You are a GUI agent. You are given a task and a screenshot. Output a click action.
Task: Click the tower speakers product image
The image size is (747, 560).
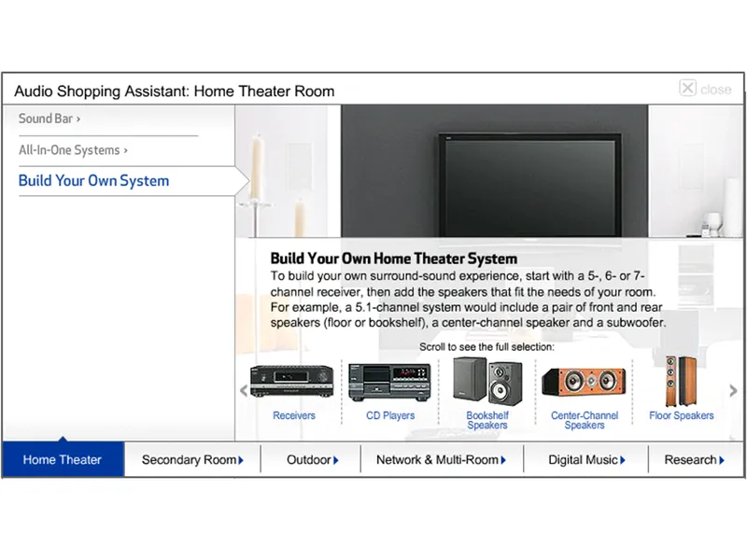click(681, 378)
